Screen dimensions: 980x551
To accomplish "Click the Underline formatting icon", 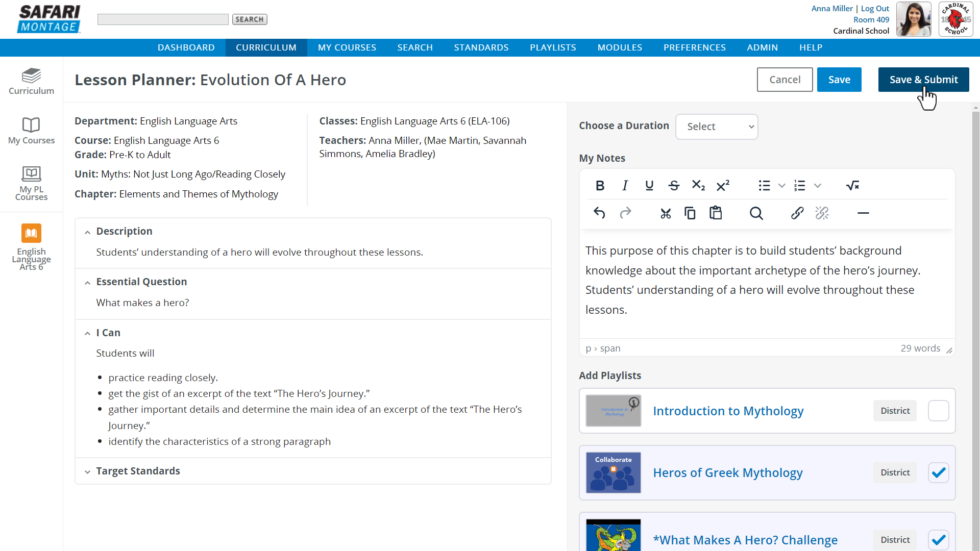I will 649,186.
